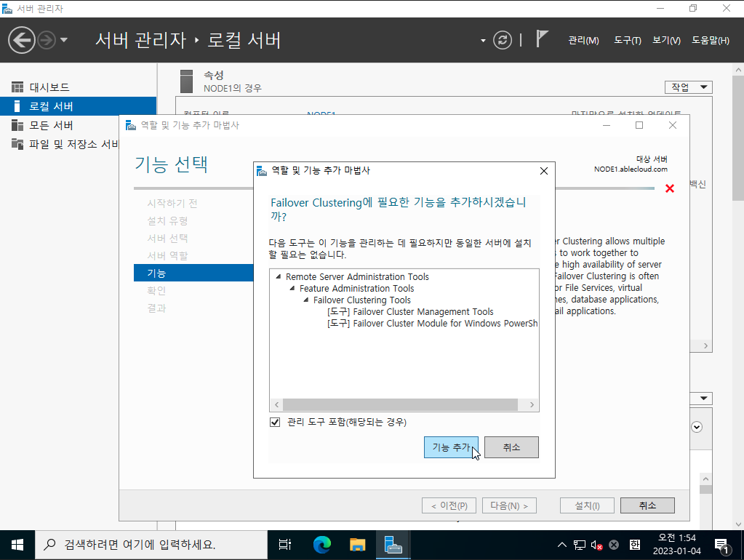The width and height of the screenshot is (744, 560).
Task: Toggle the Korean IME 한 indicator
Action: point(635,545)
